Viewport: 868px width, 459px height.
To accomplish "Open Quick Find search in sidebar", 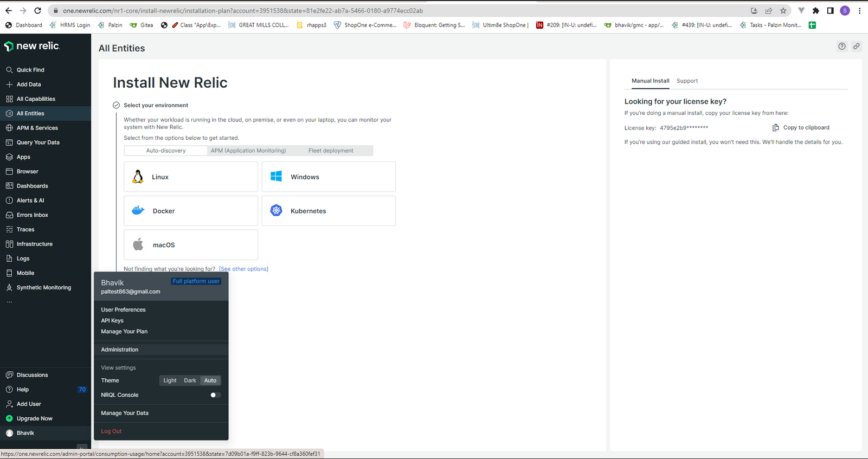I will tap(30, 70).
